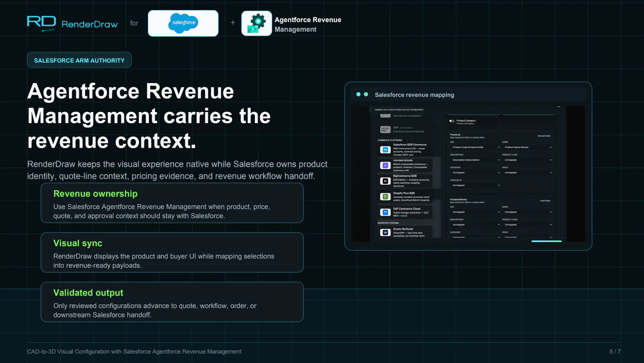The image size is (644, 363).
Task: Click the slide page number 5 / 7
Action: pos(615,352)
